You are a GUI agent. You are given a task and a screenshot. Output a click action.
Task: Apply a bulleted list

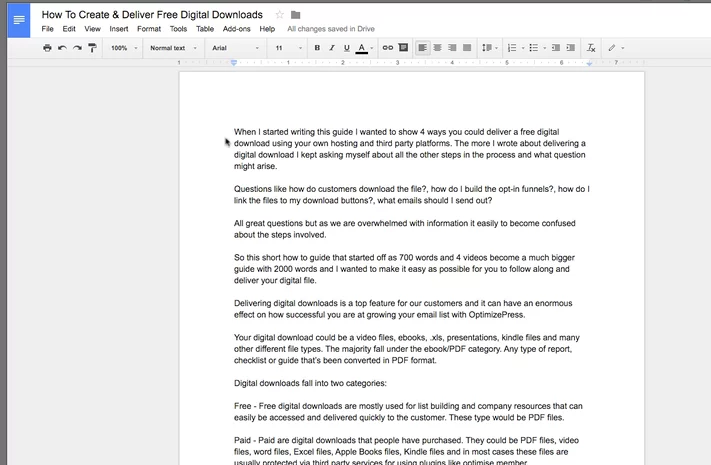coord(534,48)
